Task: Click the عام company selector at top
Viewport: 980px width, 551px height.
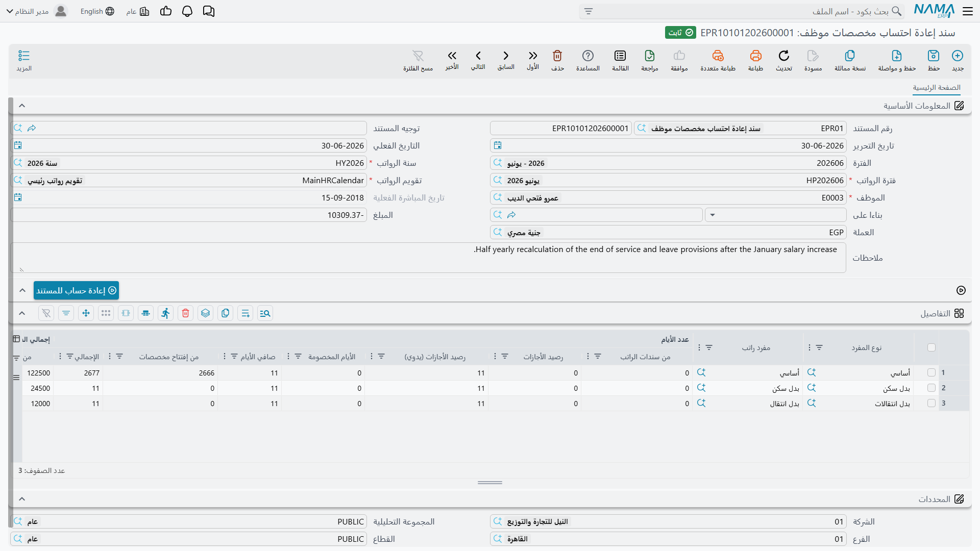Action: click(x=138, y=11)
